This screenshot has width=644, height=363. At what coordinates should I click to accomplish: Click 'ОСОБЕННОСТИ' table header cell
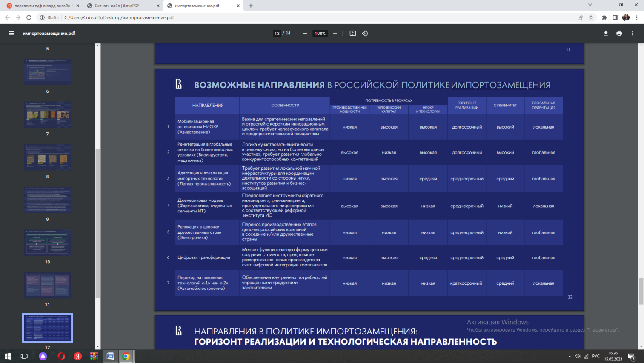point(285,105)
